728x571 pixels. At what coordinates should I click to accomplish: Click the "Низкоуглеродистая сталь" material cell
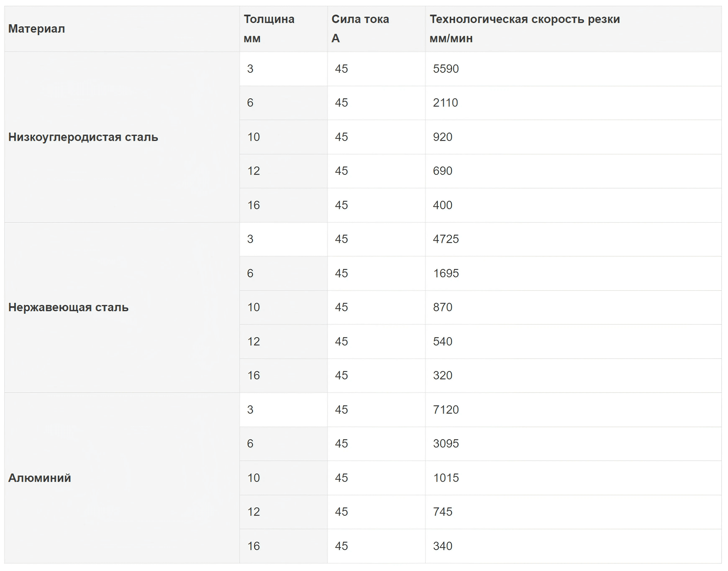pos(83,137)
